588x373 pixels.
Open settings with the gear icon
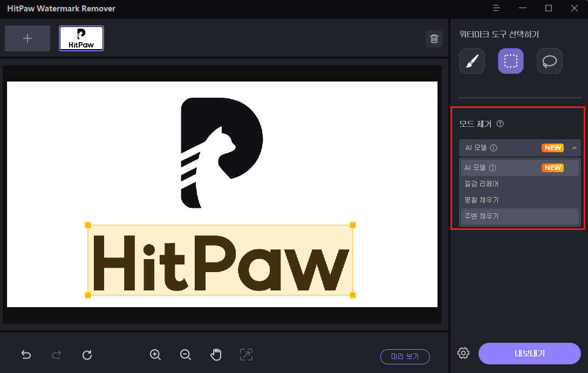[463, 354]
